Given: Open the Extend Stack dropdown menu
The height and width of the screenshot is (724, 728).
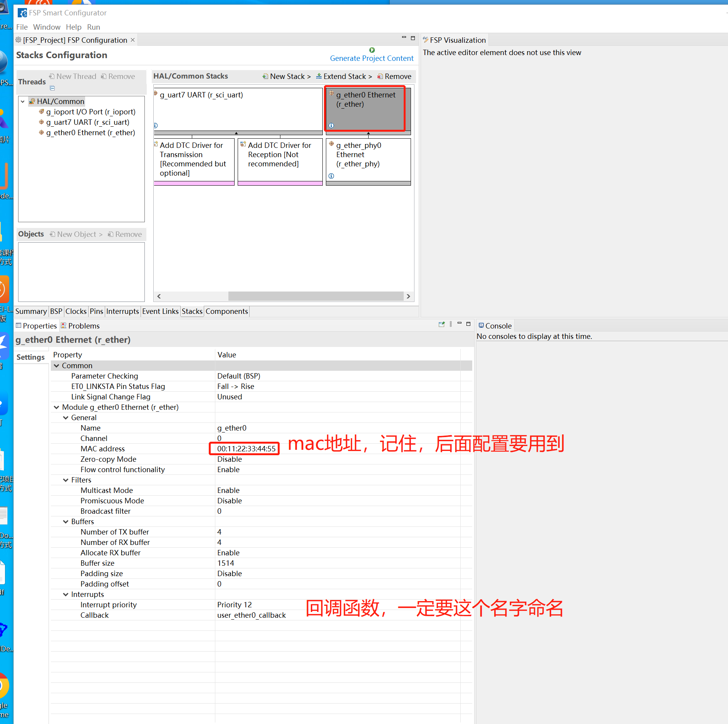Looking at the screenshot, I should (344, 76).
